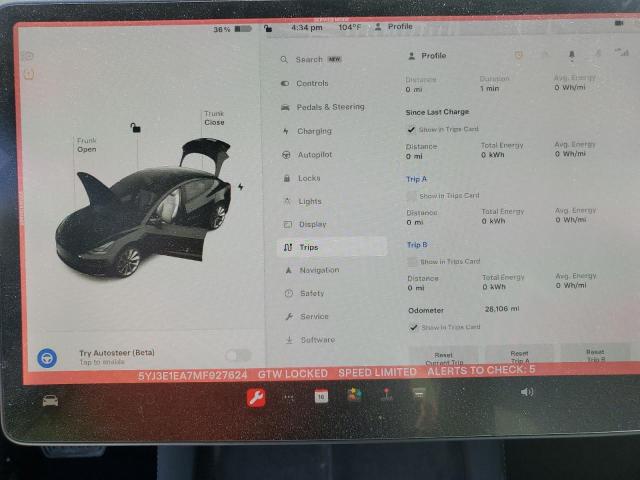Viewport: 640px width, 480px height.
Task: Open Profile in the top status bar
Action: pos(394,27)
